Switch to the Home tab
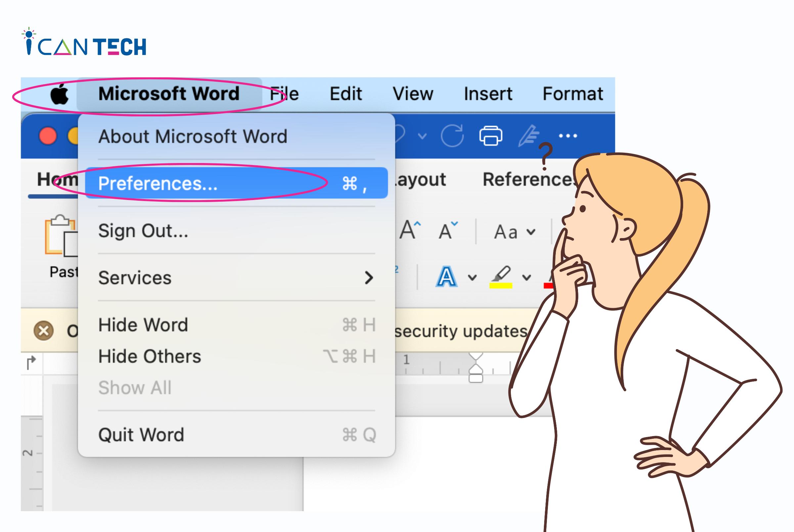This screenshot has height=532, width=794. click(57, 179)
